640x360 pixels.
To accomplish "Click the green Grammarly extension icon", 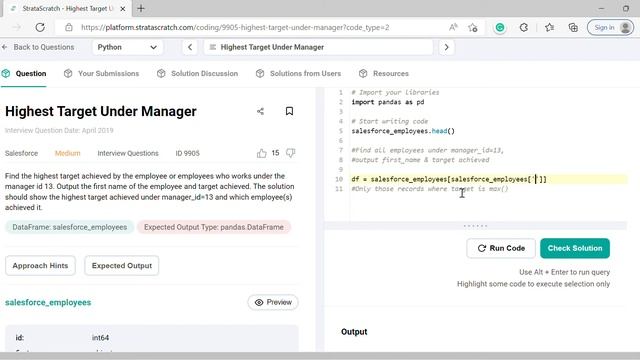I will pyautogui.click(x=500, y=27).
